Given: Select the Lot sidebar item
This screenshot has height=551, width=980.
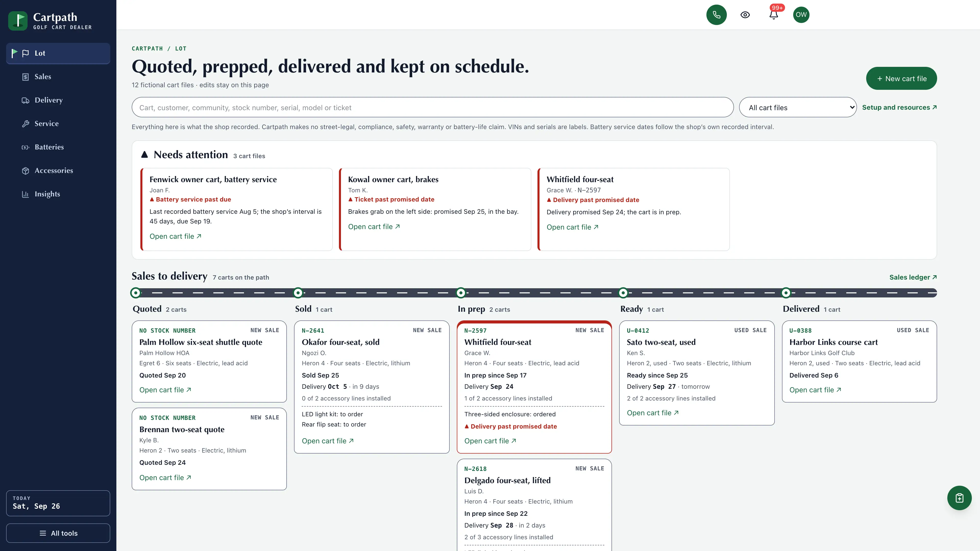Looking at the screenshot, I should tap(58, 53).
